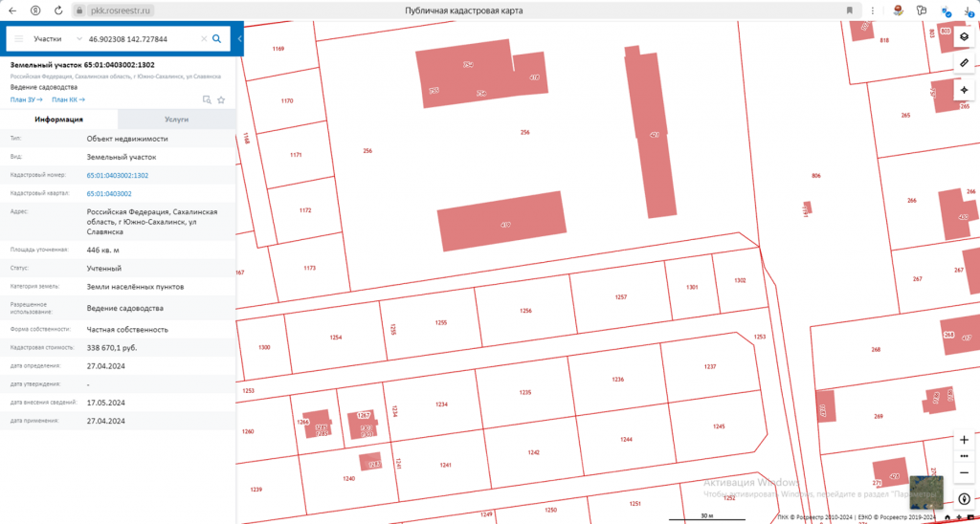The image size is (980, 524).
Task: Click parcel label 1172 on the map
Action: 305,210
